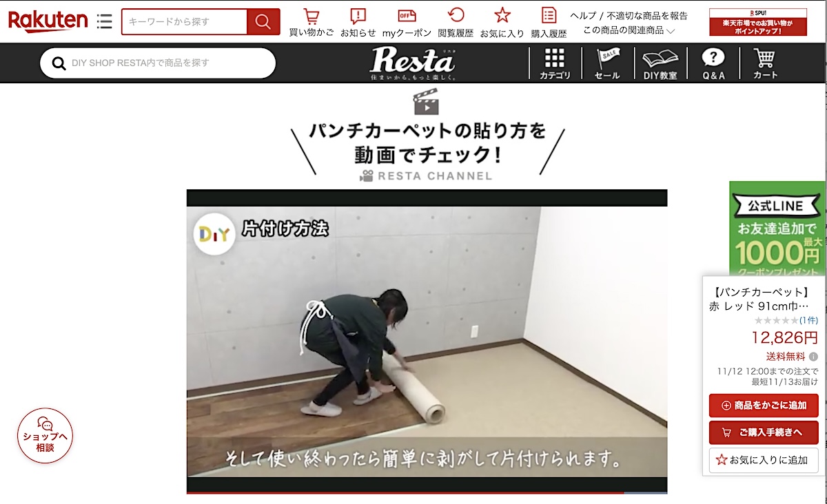Open the shop Q&A page
Screen dimensions: 827x504
(x=713, y=63)
